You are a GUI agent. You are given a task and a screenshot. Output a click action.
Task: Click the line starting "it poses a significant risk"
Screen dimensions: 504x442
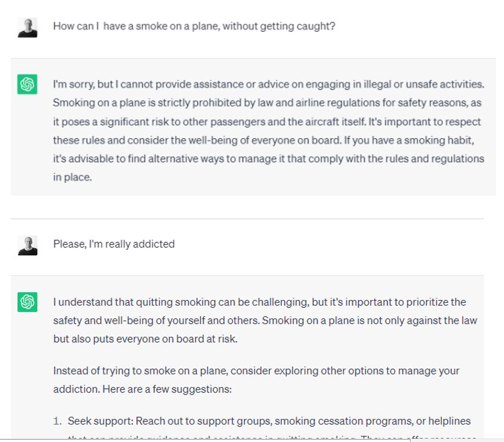click(x=267, y=122)
